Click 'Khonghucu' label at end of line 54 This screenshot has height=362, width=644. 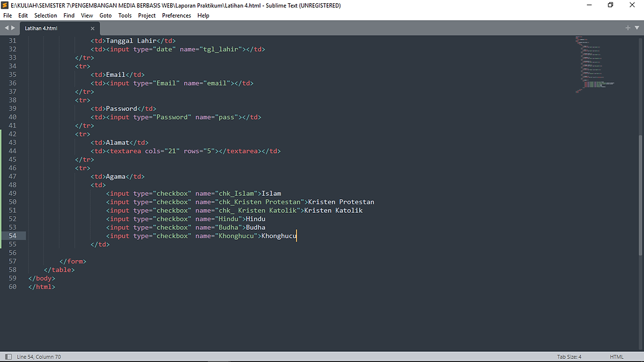(279, 236)
